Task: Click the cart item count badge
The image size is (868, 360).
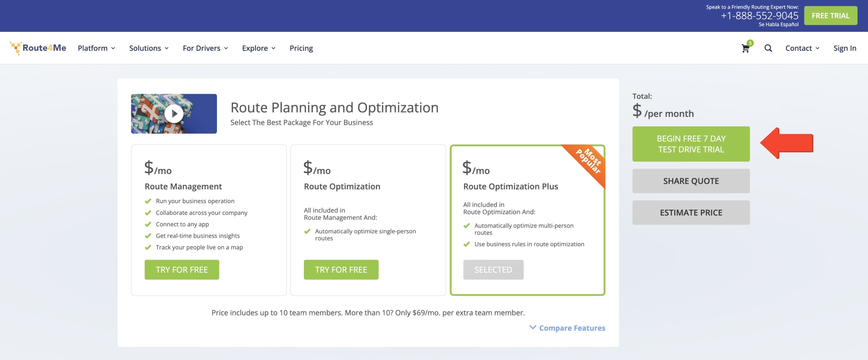Action: (x=750, y=43)
